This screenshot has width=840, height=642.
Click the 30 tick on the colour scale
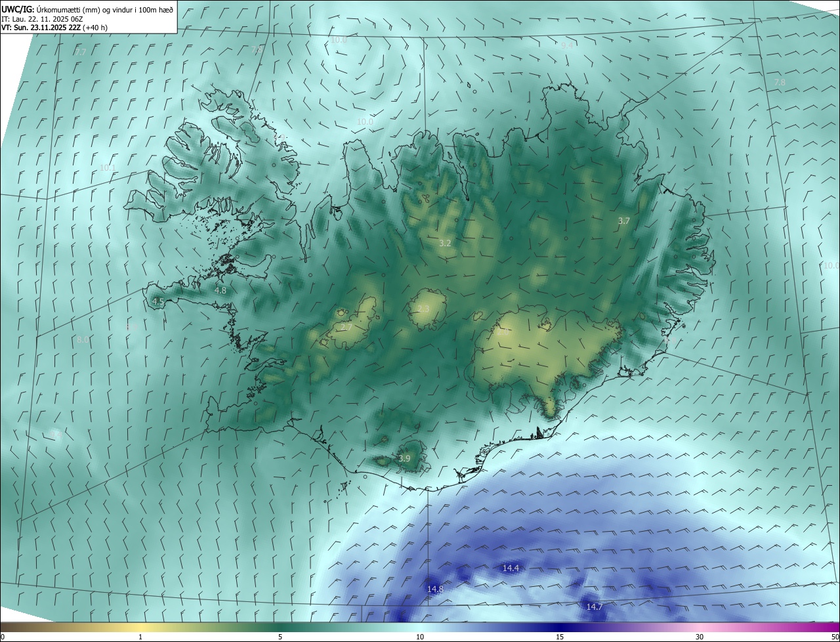tap(700, 637)
